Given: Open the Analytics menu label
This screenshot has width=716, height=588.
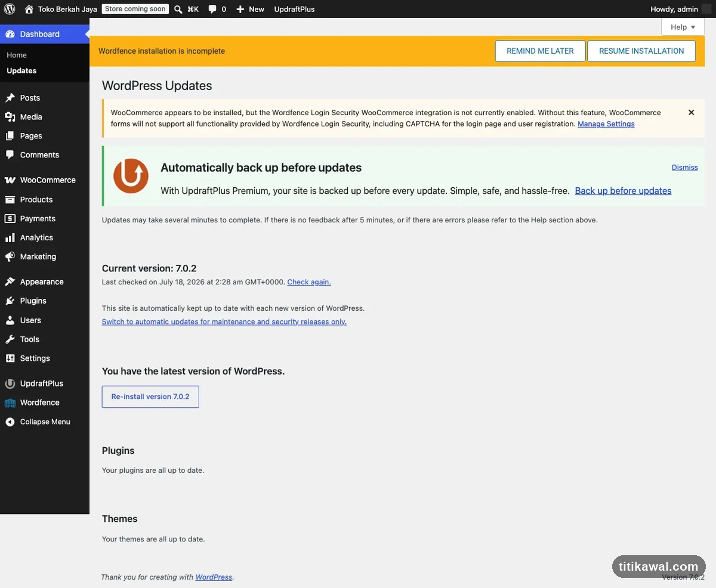Looking at the screenshot, I should 36,237.
